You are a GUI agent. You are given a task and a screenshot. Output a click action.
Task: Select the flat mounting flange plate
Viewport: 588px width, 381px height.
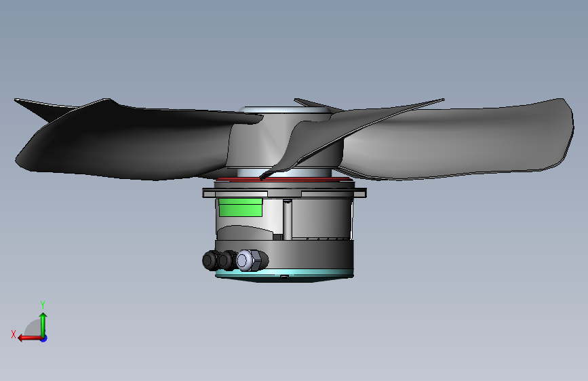click(x=284, y=193)
